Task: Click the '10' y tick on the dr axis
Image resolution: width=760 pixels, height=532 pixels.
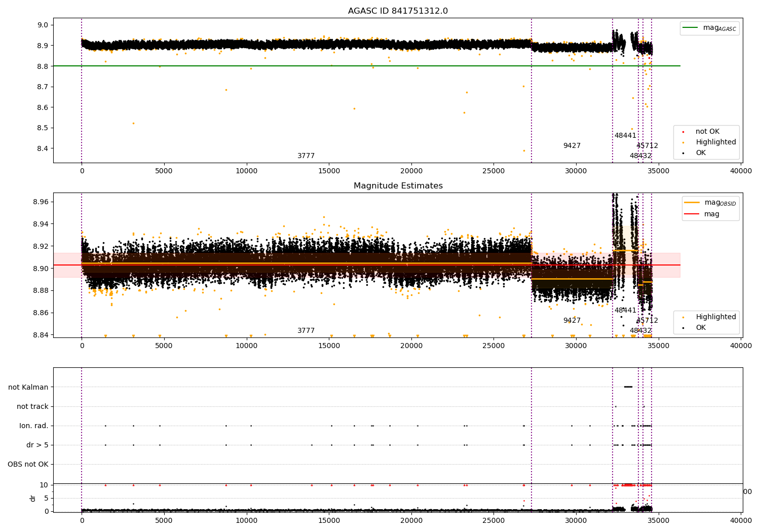Action: tap(44, 485)
